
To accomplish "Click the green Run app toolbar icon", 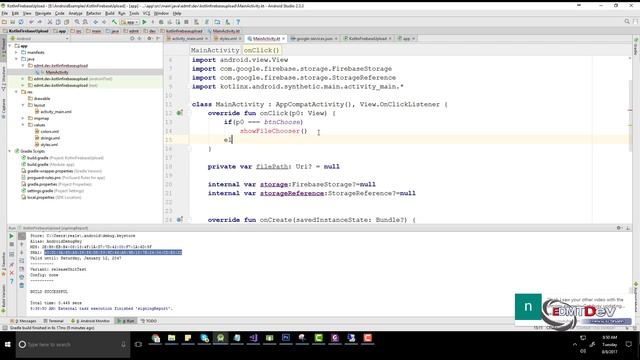I will coord(144,22).
